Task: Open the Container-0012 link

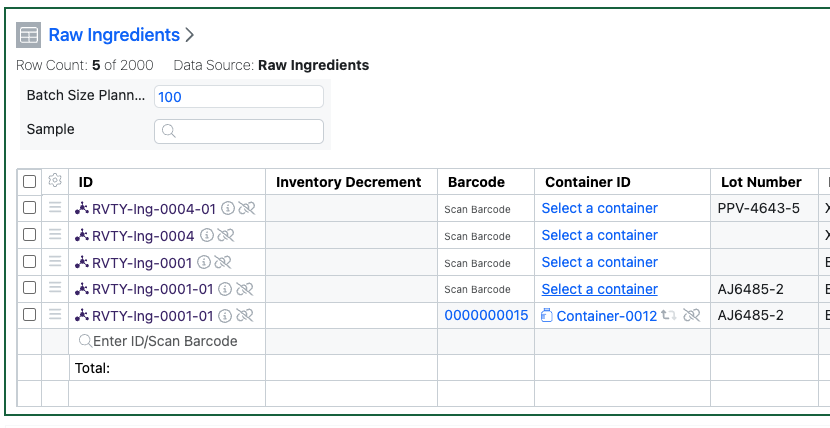Action: 607,316
